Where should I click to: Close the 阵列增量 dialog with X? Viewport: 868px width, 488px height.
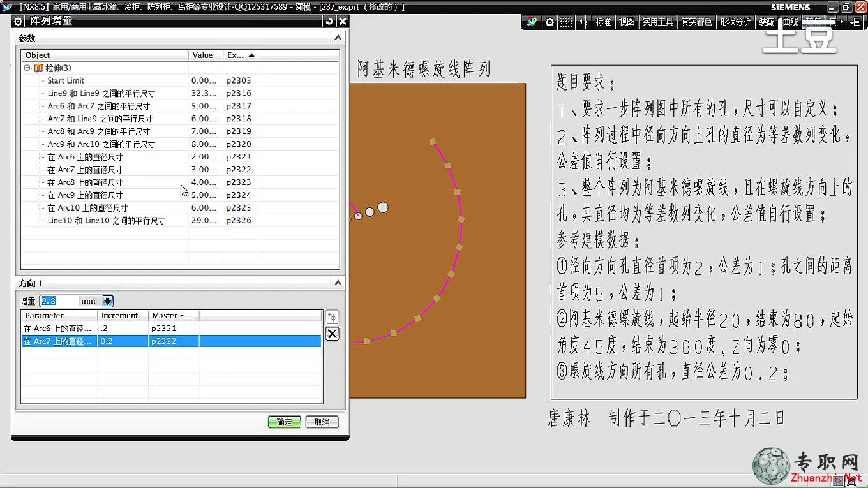pos(343,21)
